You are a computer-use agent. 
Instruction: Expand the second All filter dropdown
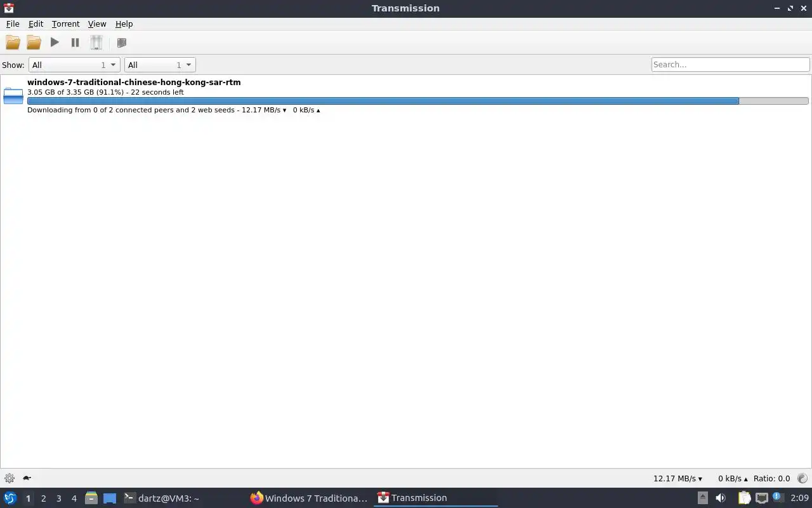tap(160, 65)
